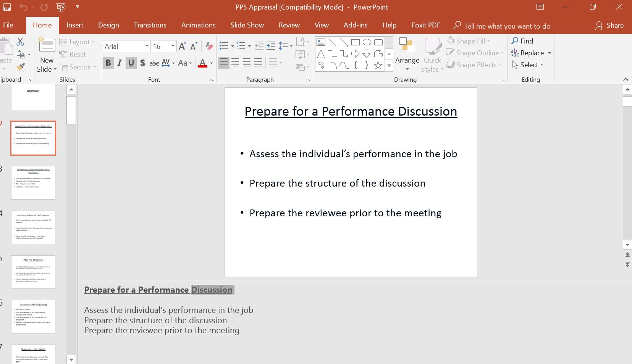Collapse the ribbon with caret

(x=626, y=79)
